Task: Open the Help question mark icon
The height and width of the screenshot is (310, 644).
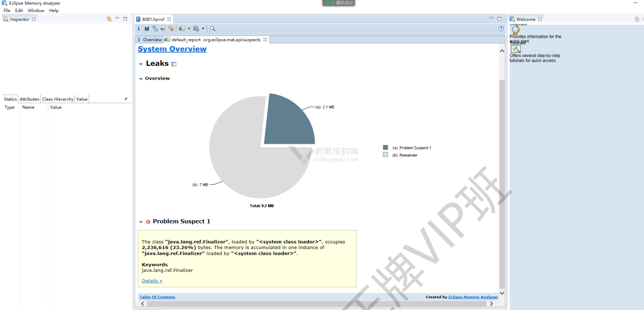Action: (501, 29)
